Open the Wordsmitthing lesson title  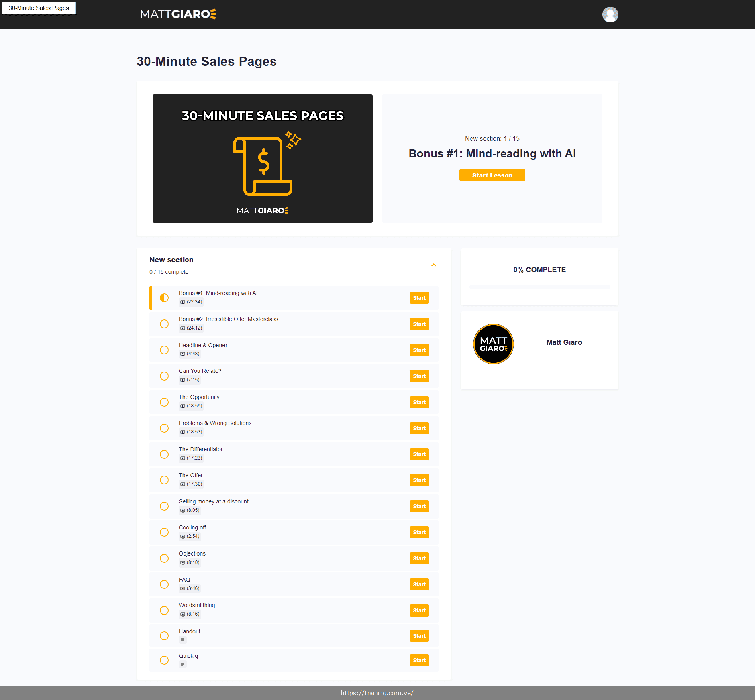[x=197, y=605]
